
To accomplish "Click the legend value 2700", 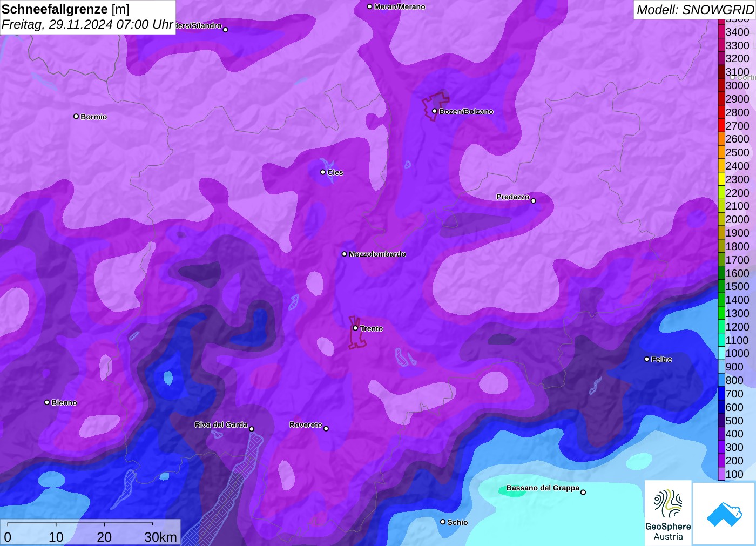I will click(x=737, y=126).
